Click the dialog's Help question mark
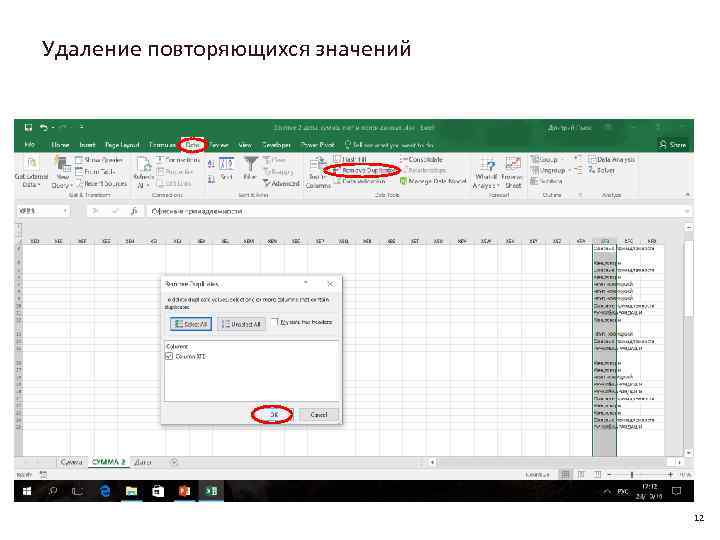Screen dimensions: 720x540 pos(306,283)
